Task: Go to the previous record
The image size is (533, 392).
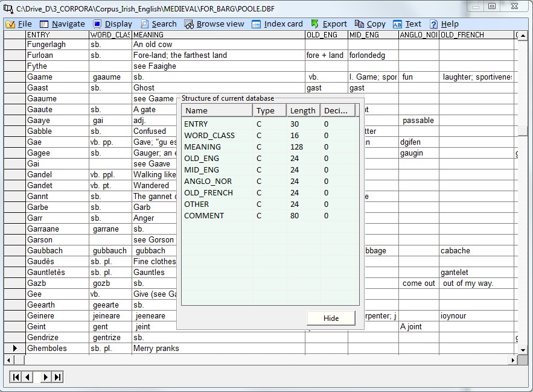Action: pyautogui.click(x=28, y=377)
